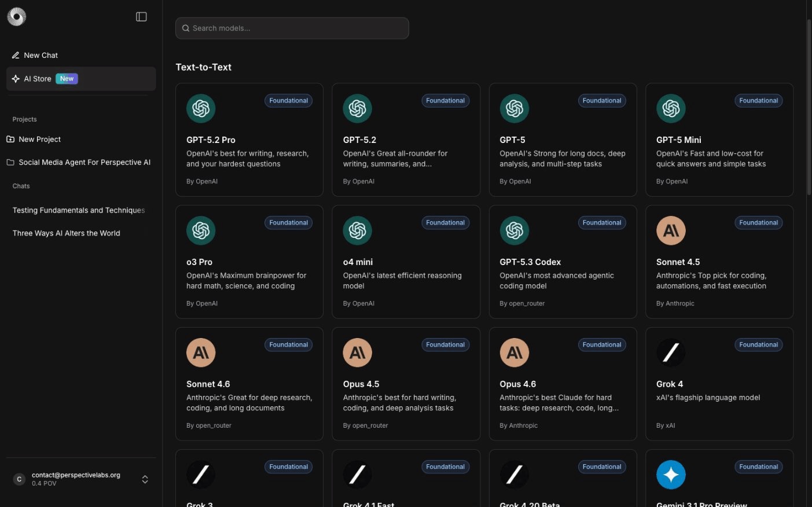Open the chat Three Ways AI Alters the World
This screenshot has height=507, width=812.
coord(66,233)
